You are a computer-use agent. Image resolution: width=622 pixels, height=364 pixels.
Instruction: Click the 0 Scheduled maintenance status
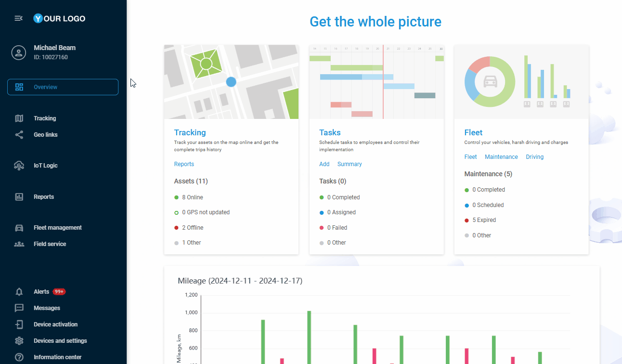(x=484, y=205)
